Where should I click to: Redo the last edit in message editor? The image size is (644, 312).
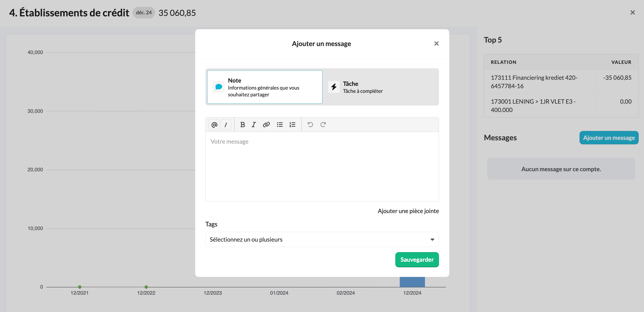pos(323,124)
